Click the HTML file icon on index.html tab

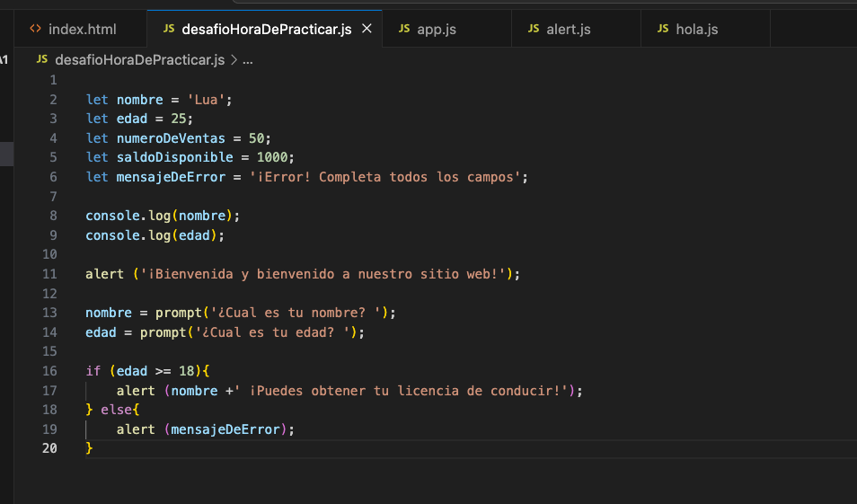coord(35,29)
